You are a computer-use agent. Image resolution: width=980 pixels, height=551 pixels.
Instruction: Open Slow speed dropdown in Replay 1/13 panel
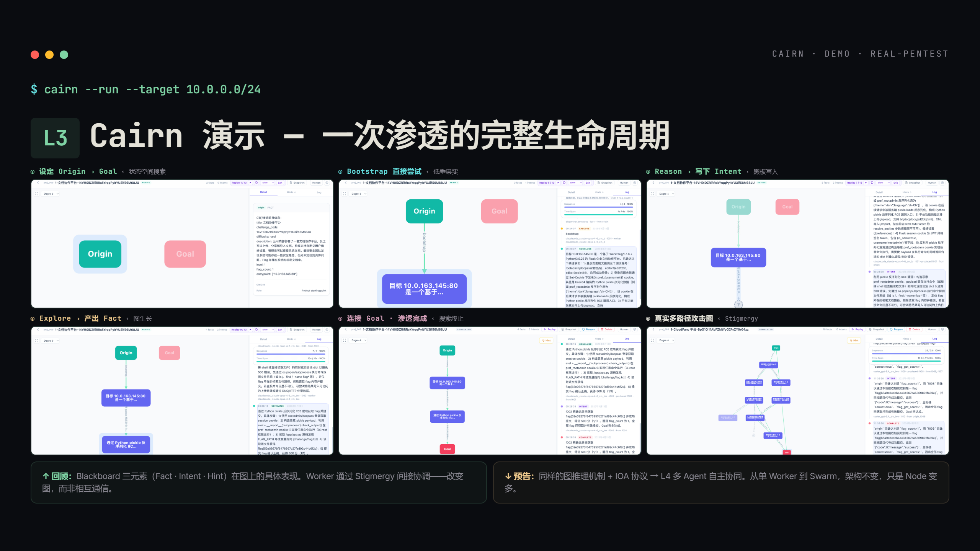click(x=268, y=183)
